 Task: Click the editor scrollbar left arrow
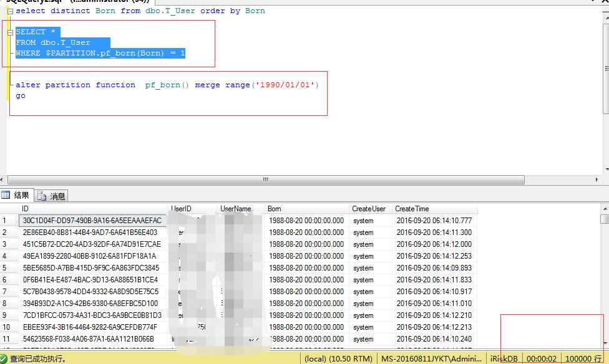[2, 180]
